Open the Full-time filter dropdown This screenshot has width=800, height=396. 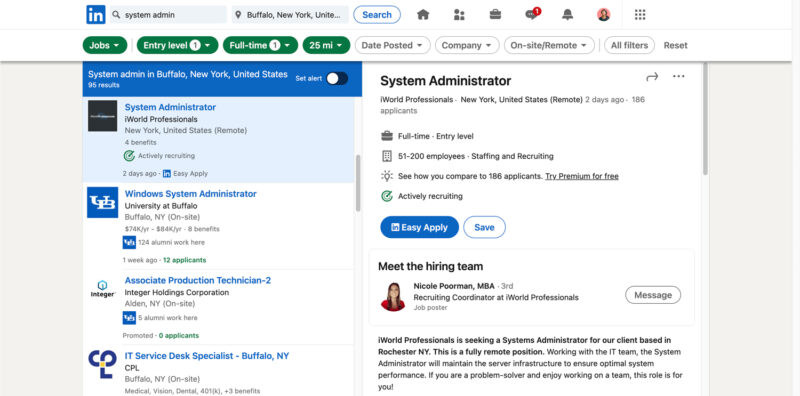260,45
